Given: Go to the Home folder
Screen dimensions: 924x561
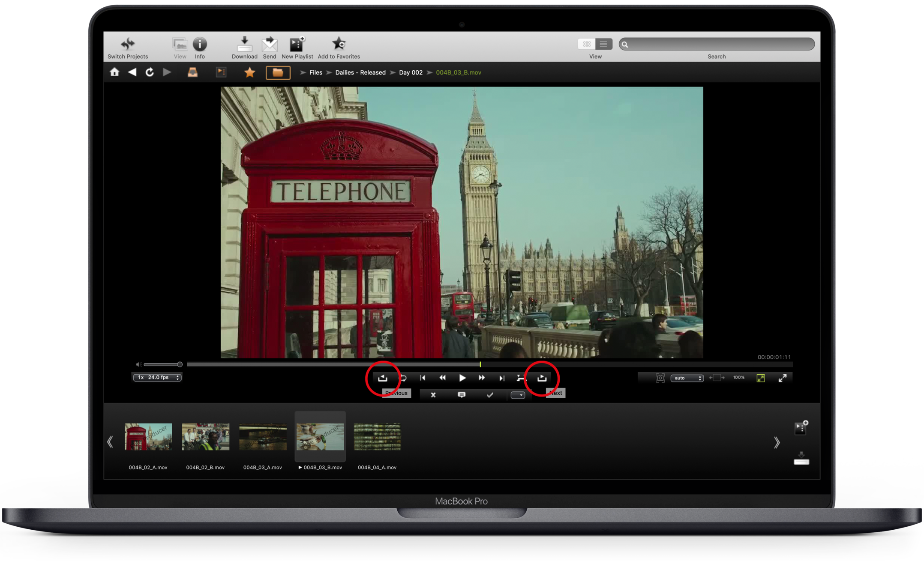Looking at the screenshot, I should coord(114,72).
